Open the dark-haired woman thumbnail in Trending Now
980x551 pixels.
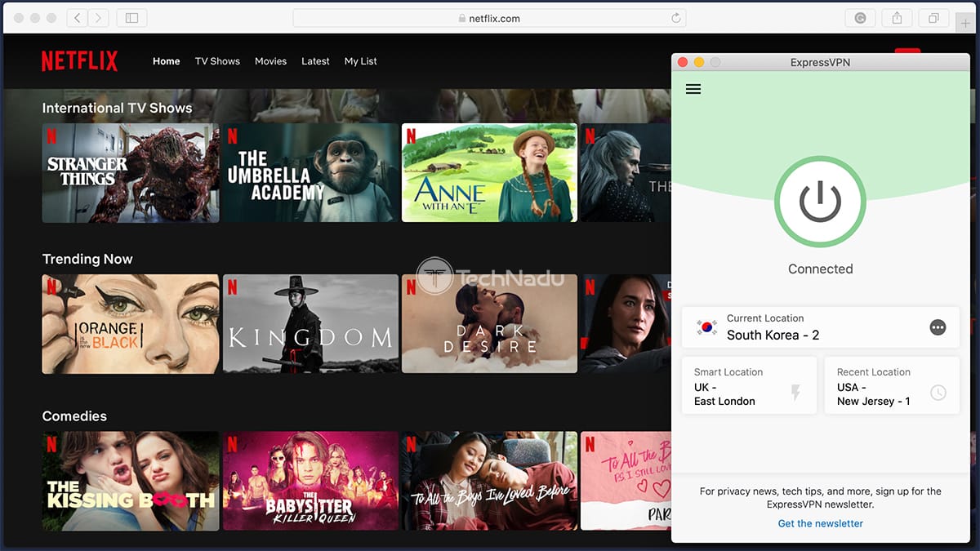(x=626, y=324)
